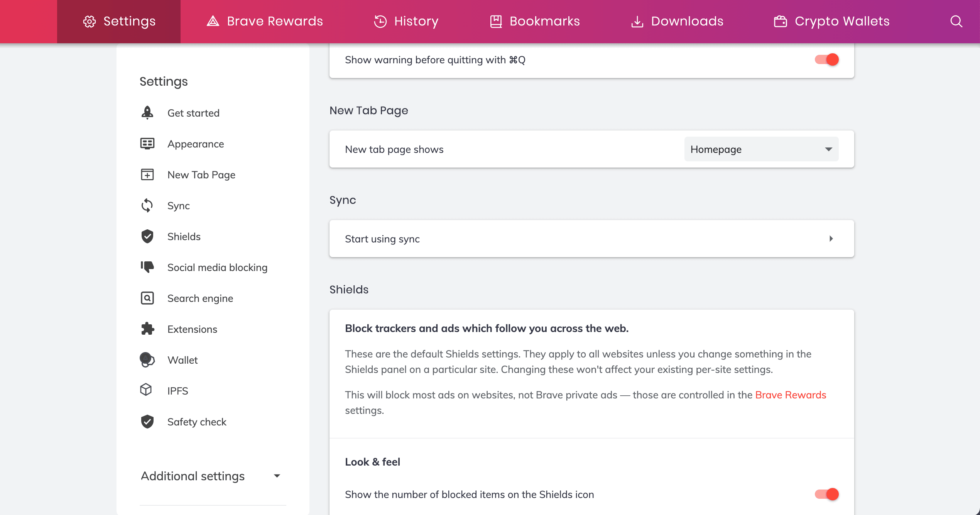The width and height of the screenshot is (980, 515).
Task: Click the puzzle piece Extensions icon
Action: pos(147,329)
